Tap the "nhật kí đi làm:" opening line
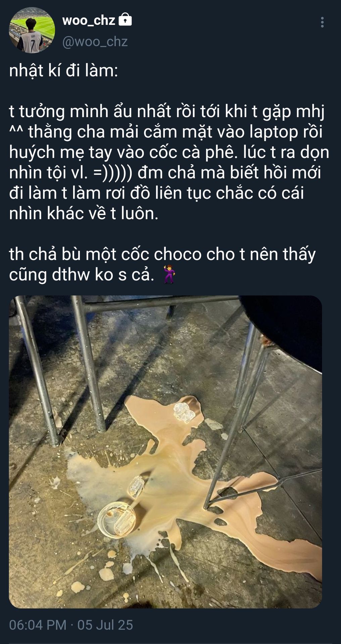 tap(64, 71)
